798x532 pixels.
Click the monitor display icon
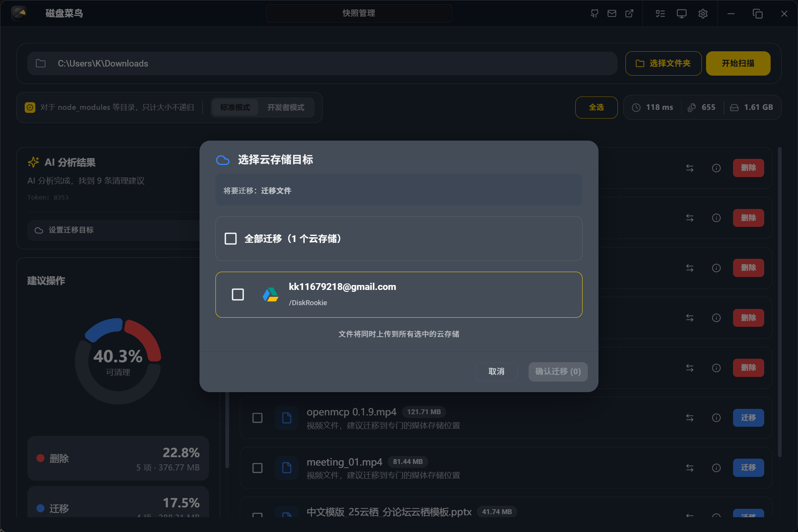[x=681, y=13]
